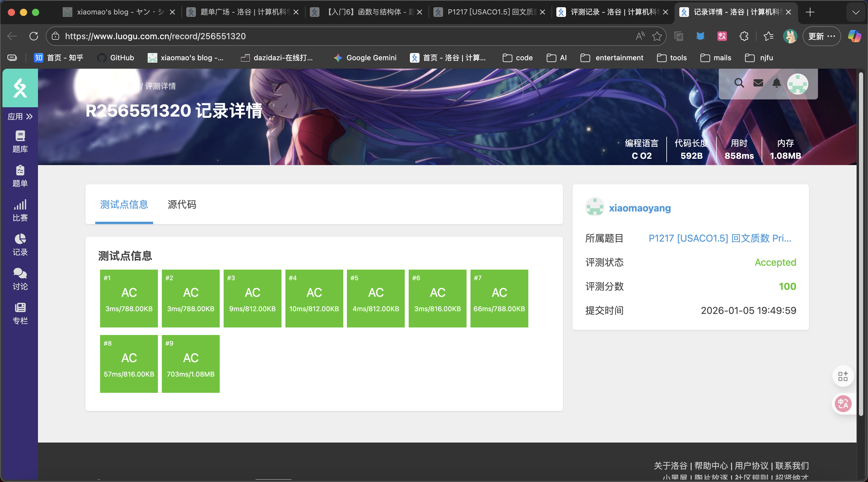Image resolution: width=868 pixels, height=482 pixels.
Task: Open the entertainment bookmarks folder
Action: click(x=612, y=58)
